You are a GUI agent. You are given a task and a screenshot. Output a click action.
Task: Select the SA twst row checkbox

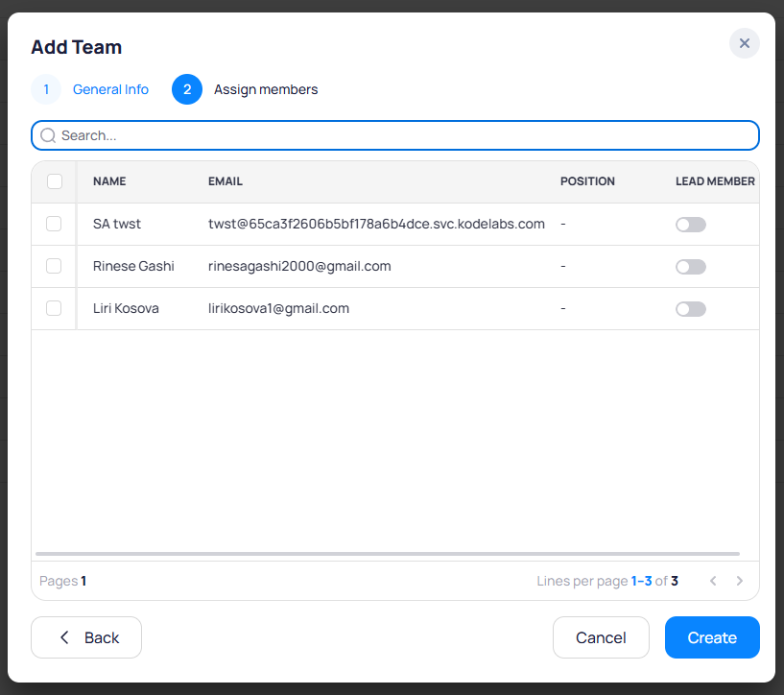[x=54, y=224]
